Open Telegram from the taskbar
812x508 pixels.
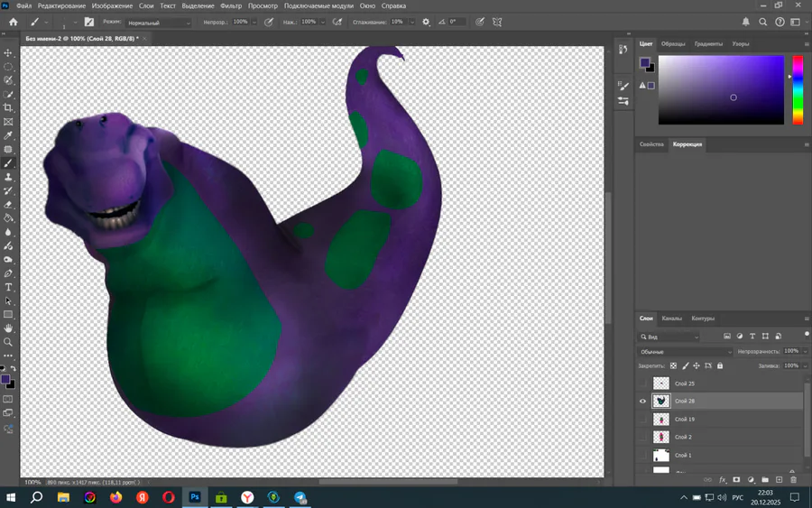click(300, 498)
